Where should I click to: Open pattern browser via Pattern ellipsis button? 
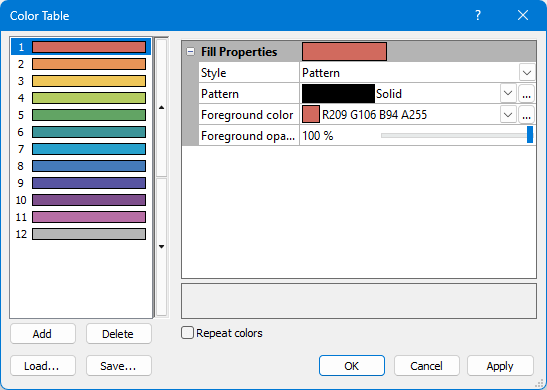(527, 93)
